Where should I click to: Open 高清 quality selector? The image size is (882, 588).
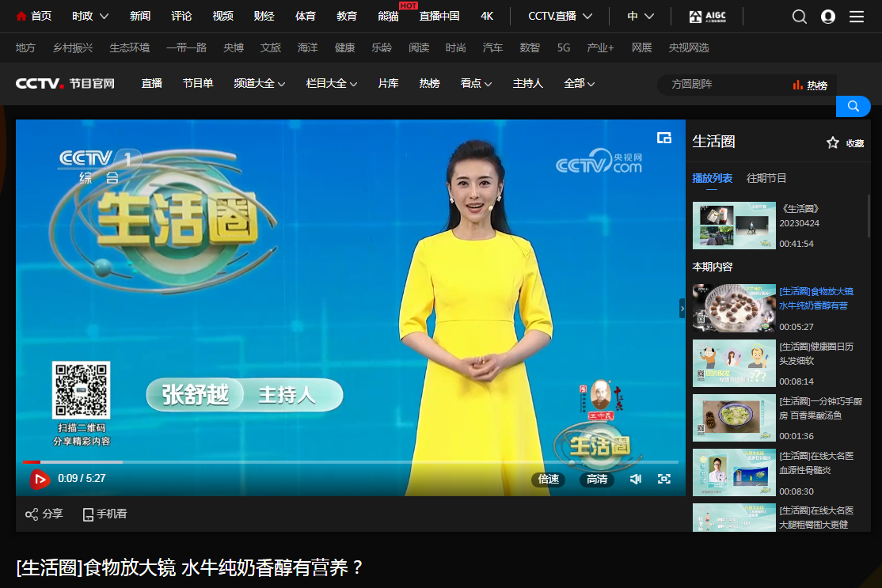coord(597,479)
